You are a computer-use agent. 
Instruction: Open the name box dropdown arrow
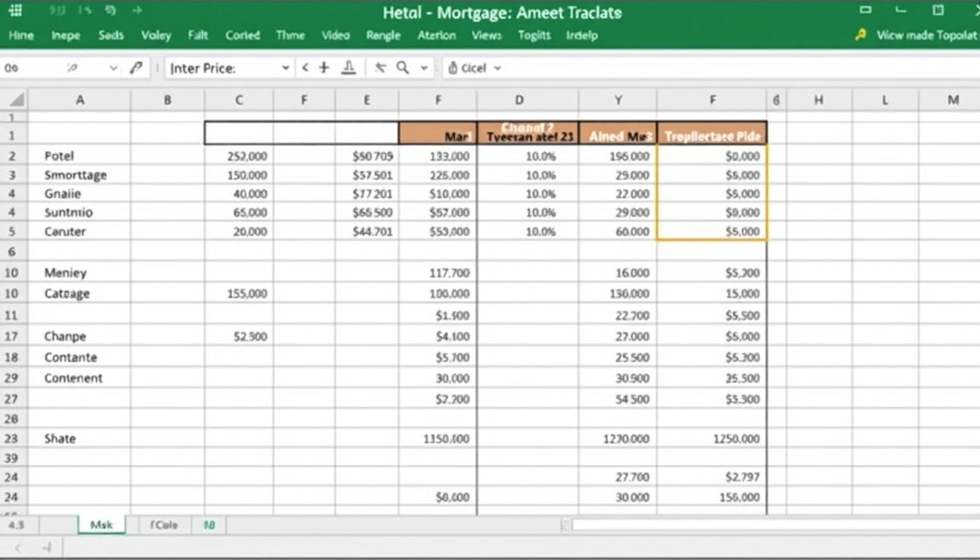pyautogui.click(x=113, y=68)
